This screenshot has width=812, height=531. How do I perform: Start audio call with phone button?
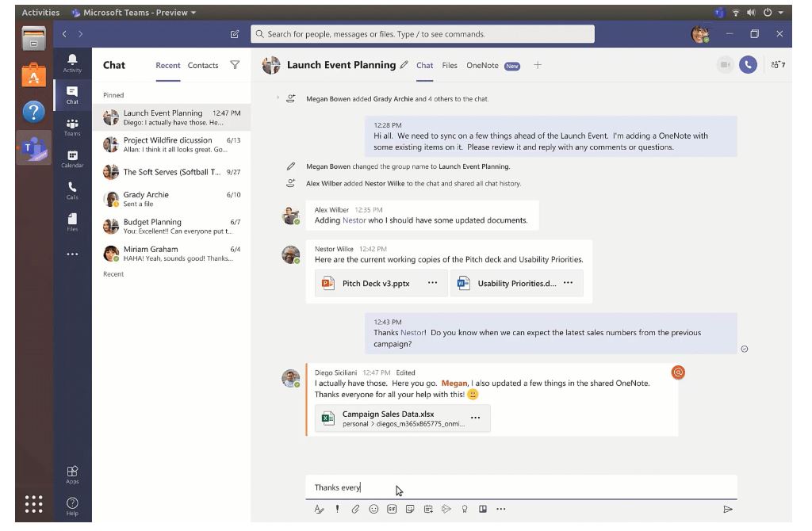748,65
